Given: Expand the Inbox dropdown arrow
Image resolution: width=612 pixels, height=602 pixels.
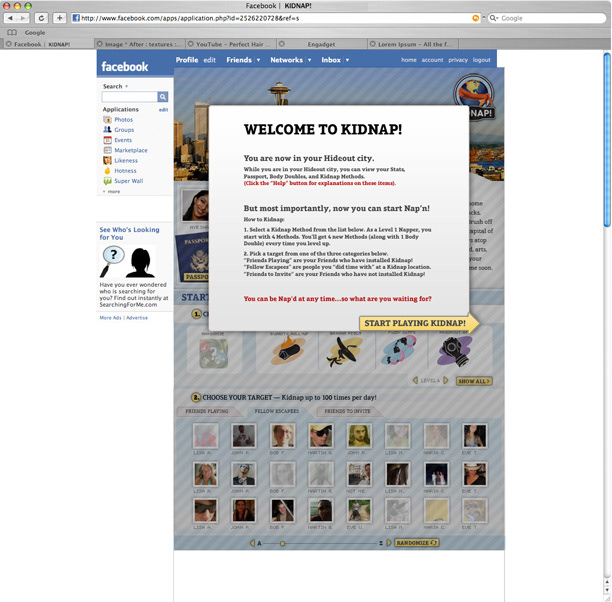Looking at the screenshot, I should tap(347, 60).
